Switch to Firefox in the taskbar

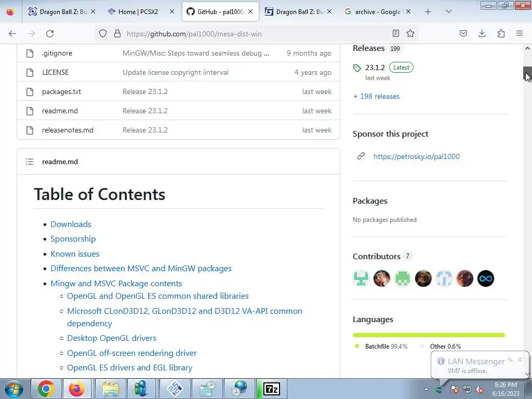click(77, 389)
